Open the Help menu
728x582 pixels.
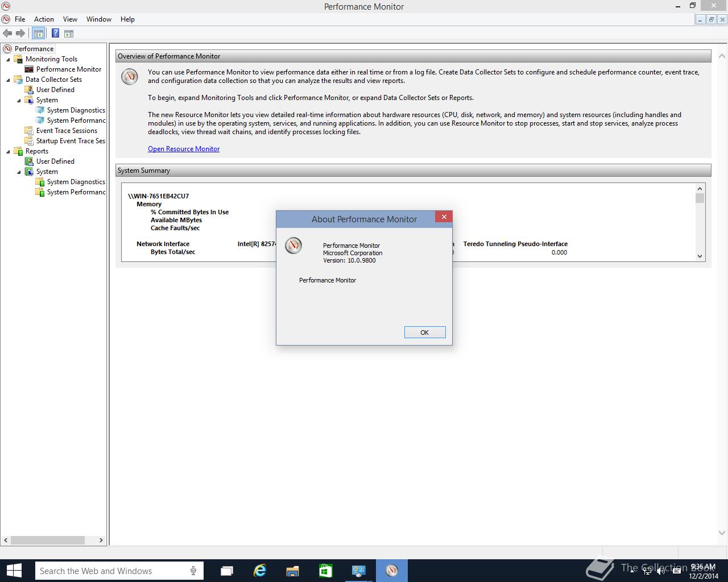coord(127,19)
